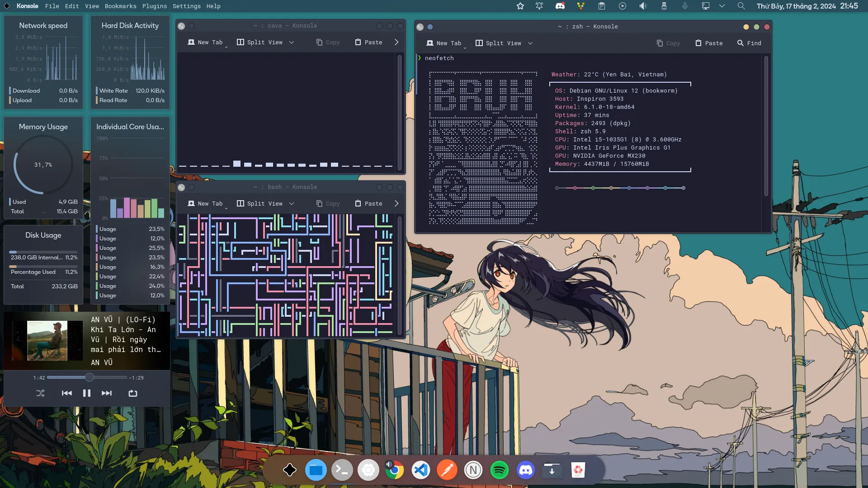Open the Edit menu

(x=72, y=6)
